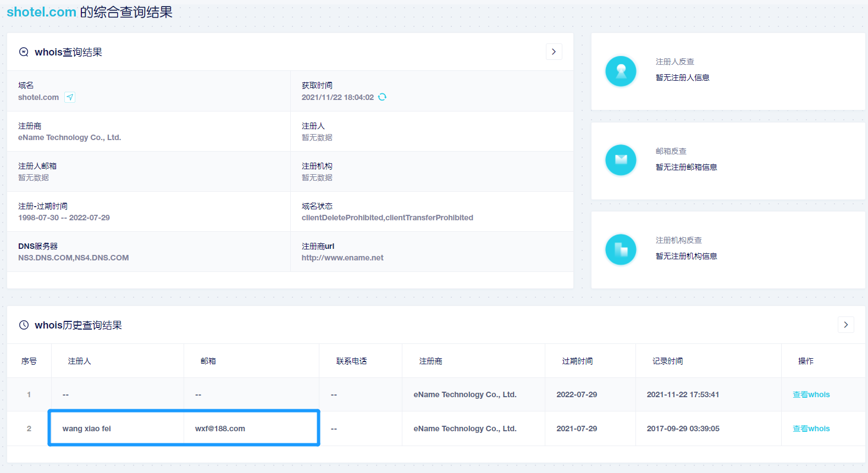
Task: Select registrar URL http://www.ename.net
Action: (342, 258)
